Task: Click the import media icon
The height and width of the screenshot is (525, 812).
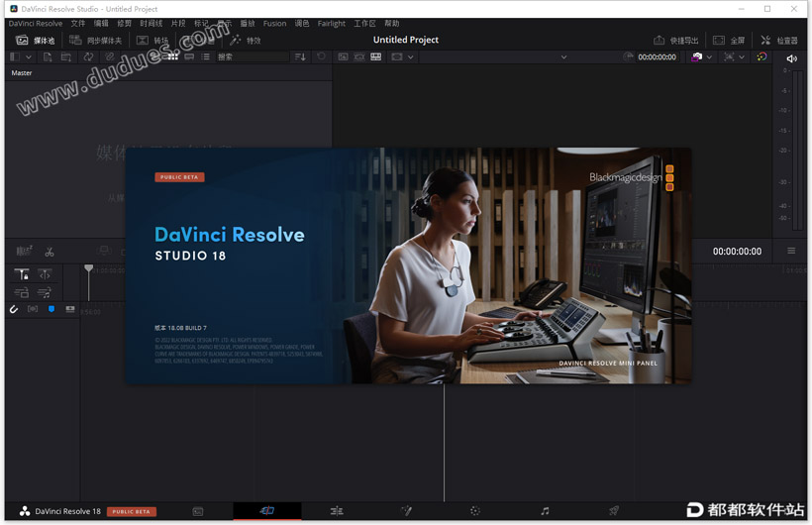Action: point(48,57)
